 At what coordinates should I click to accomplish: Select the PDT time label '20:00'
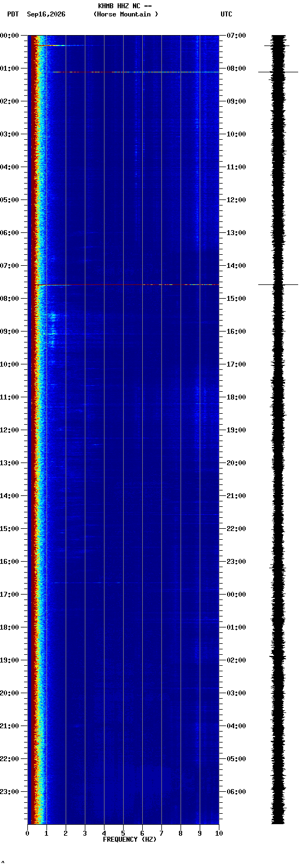coord(9,693)
